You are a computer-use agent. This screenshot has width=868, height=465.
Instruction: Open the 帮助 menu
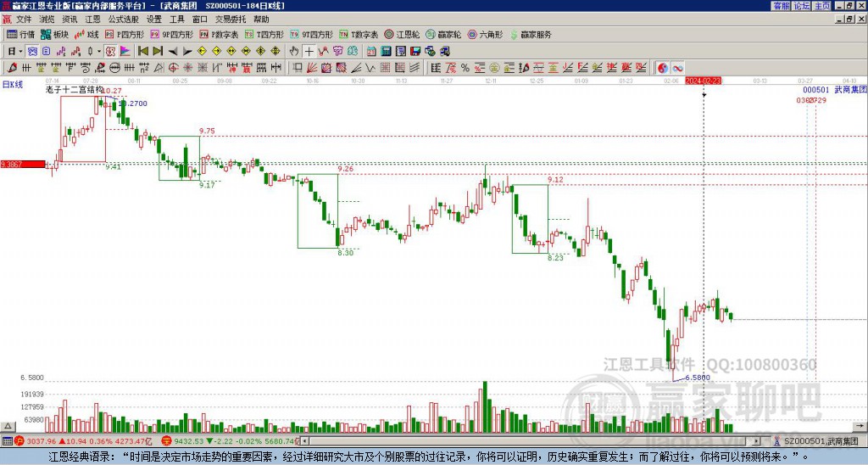pos(261,20)
